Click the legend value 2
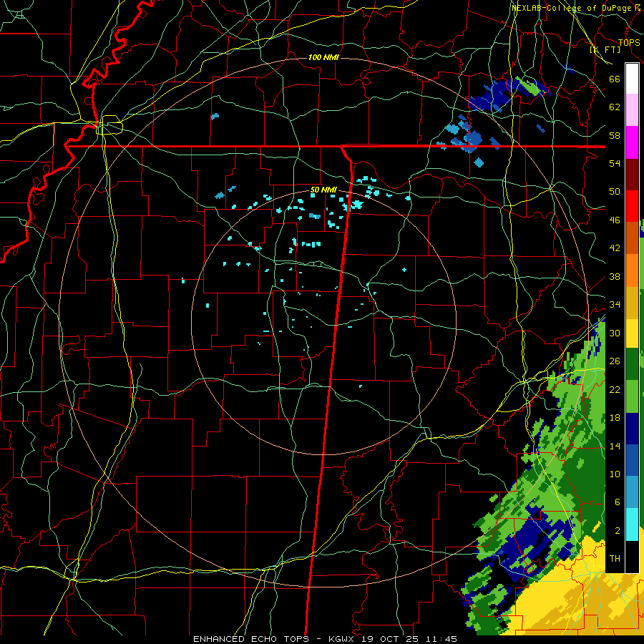The image size is (644, 644). (x=618, y=531)
